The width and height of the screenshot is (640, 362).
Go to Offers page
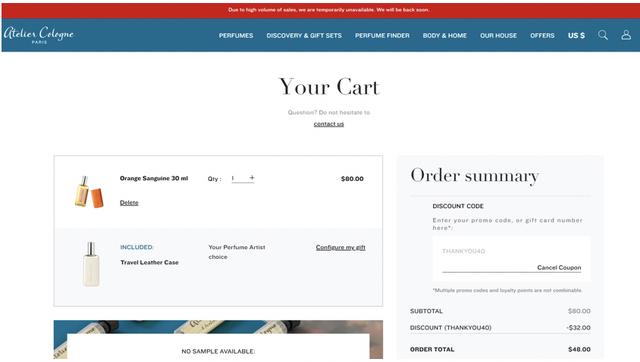point(542,36)
